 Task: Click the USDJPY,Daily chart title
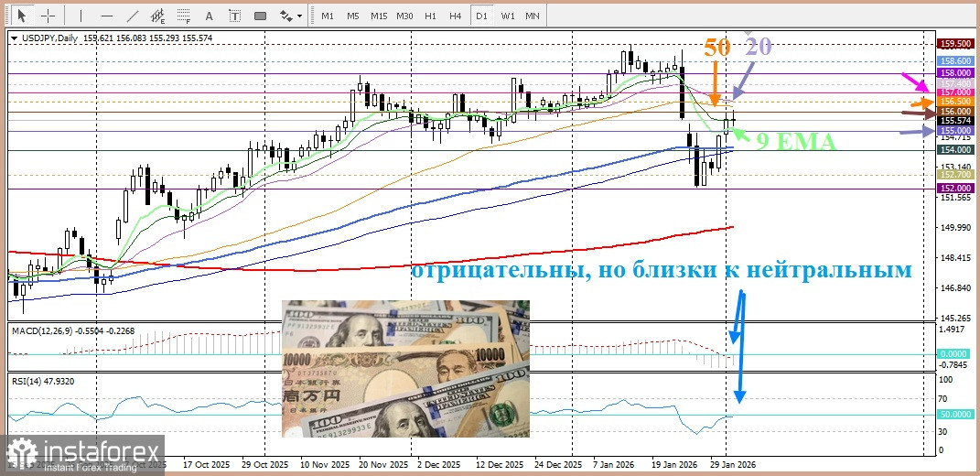48,38
